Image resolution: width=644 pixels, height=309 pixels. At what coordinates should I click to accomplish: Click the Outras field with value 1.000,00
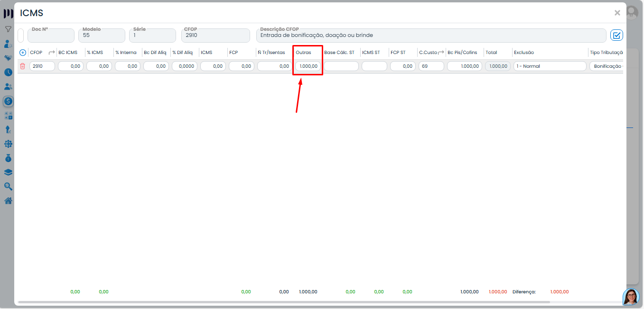coord(308,66)
